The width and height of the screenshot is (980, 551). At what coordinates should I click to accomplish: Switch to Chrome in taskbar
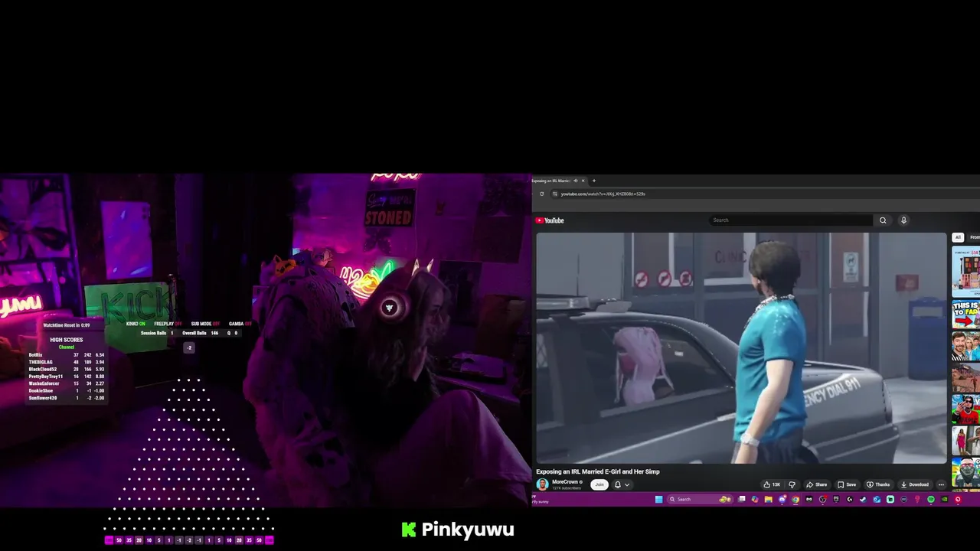pyautogui.click(x=795, y=499)
